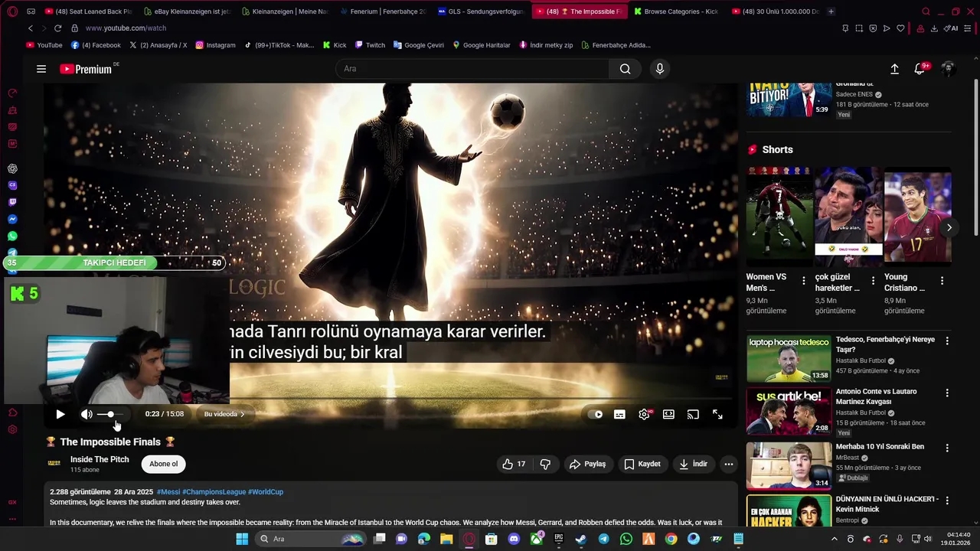The height and width of the screenshot is (551, 980).
Task: Toggle subtitles with the captions icon
Action: point(619,414)
